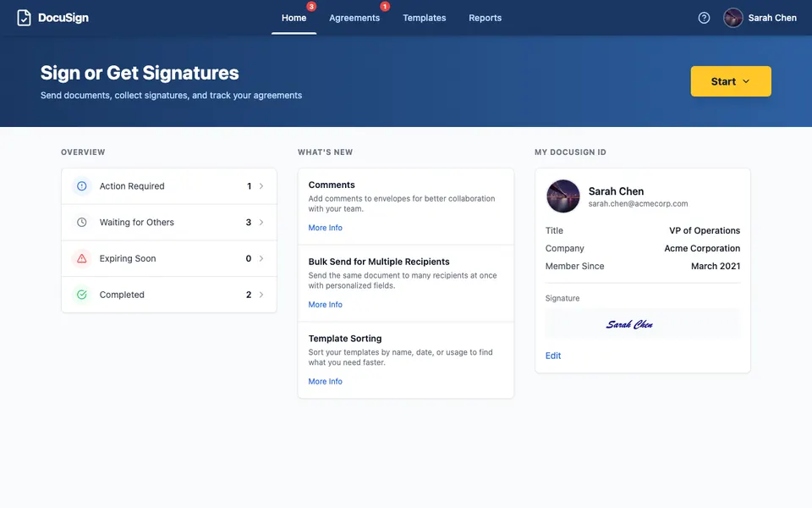This screenshot has height=508, width=812.
Task: Expand the Expiring Soon row chevron
Action: (261, 259)
